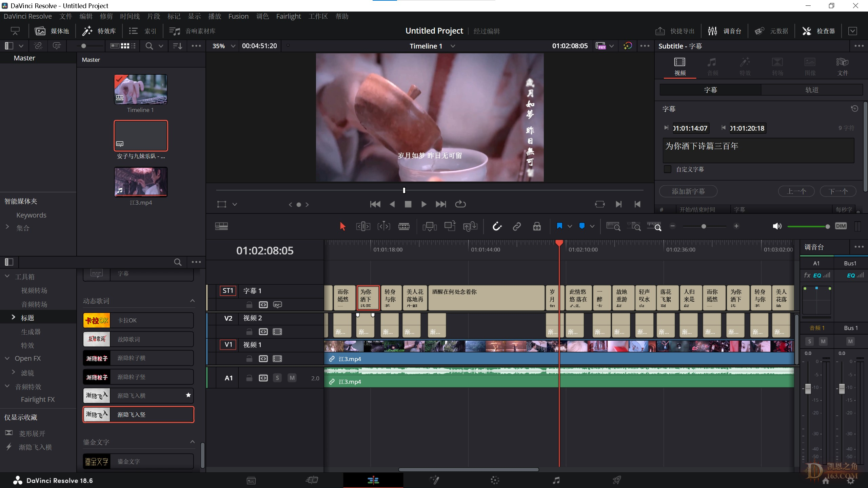Go to the Deliver page rocket icon
Viewport: 868px width, 488px height.
pos(617,480)
